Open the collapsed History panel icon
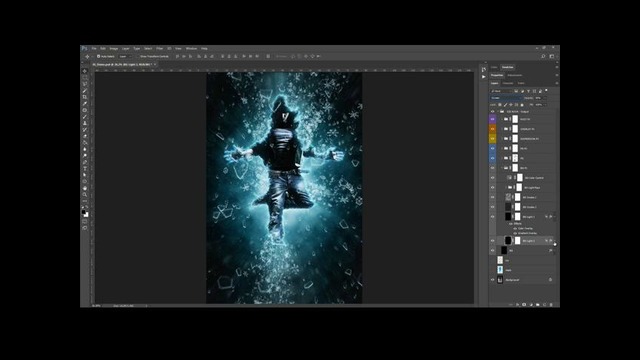 [484, 70]
